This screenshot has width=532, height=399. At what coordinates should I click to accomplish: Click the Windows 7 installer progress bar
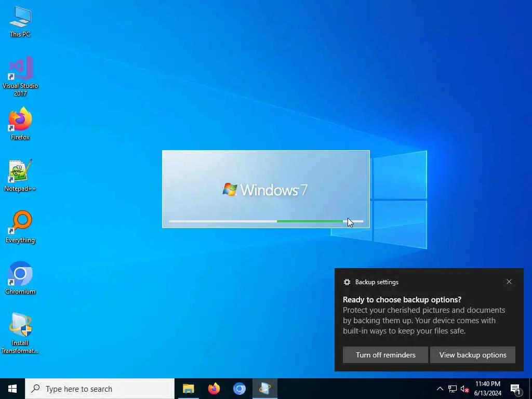(x=266, y=221)
